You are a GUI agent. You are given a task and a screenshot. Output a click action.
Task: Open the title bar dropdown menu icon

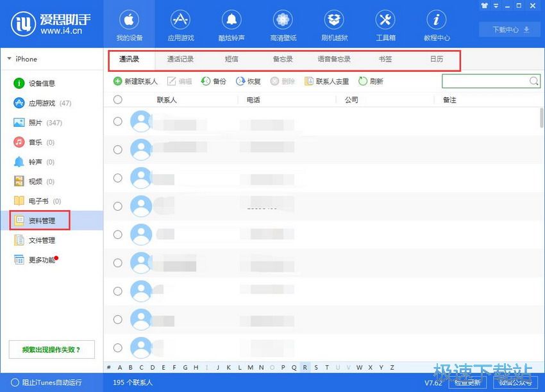click(496, 6)
